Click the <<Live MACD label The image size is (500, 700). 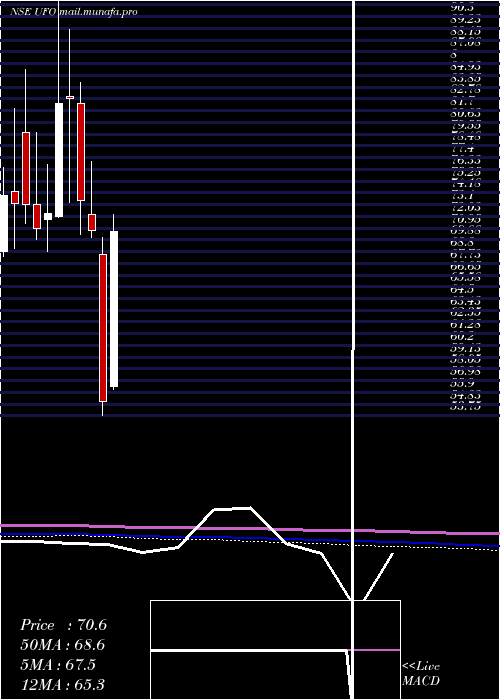point(421,674)
